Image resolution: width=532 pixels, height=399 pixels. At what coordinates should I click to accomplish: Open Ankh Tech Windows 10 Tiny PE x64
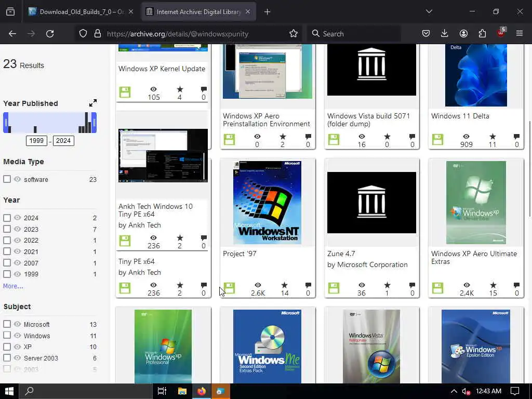[x=155, y=210]
